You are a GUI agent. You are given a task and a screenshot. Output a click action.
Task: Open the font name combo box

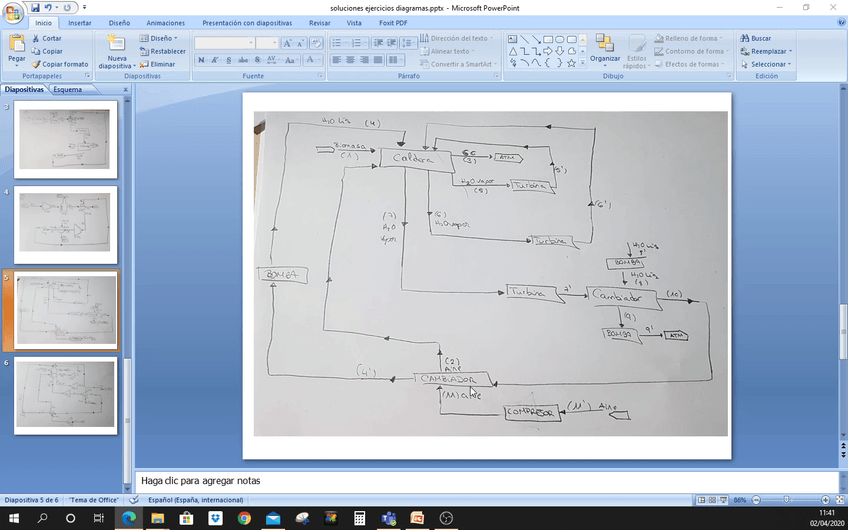point(224,43)
